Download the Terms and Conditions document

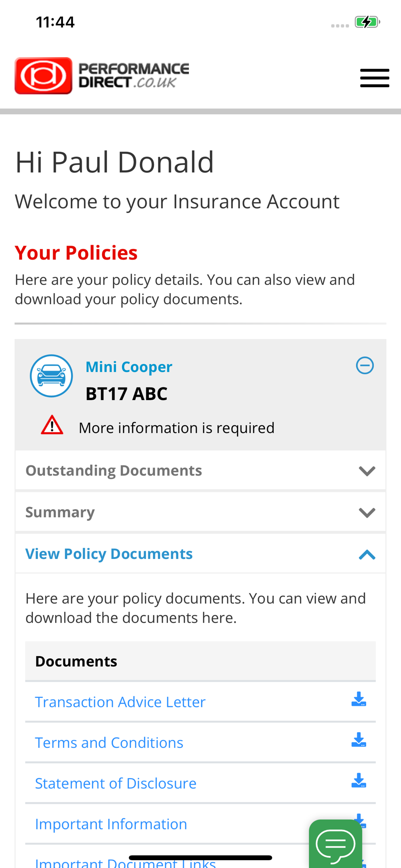pos(358,740)
